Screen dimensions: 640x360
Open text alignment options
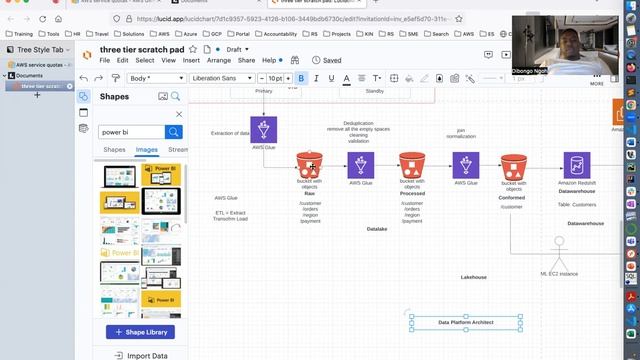361,78
